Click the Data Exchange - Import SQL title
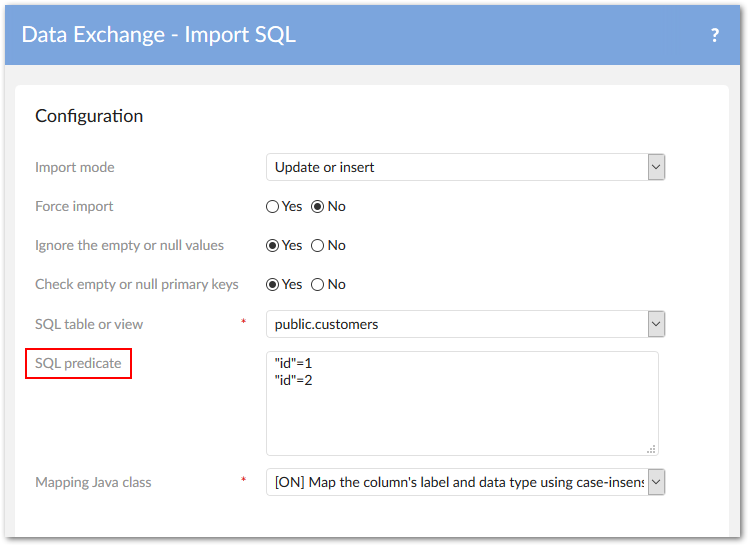The width and height of the screenshot is (749, 546). (x=158, y=35)
